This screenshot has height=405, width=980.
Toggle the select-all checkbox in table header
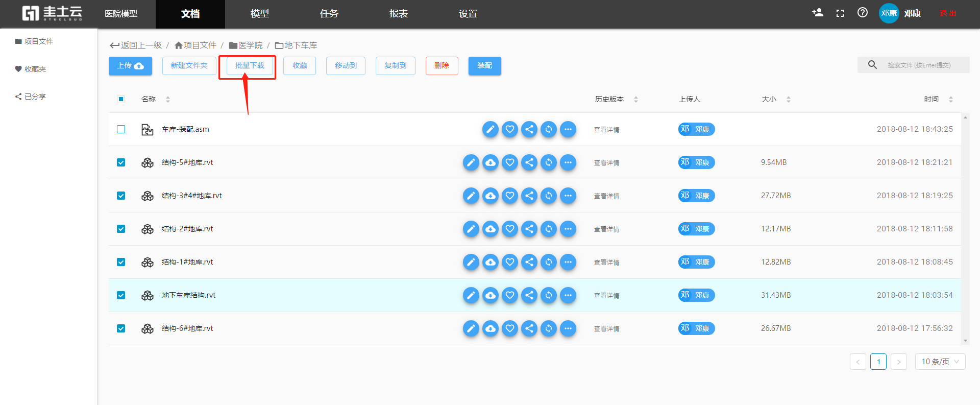coord(121,99)
